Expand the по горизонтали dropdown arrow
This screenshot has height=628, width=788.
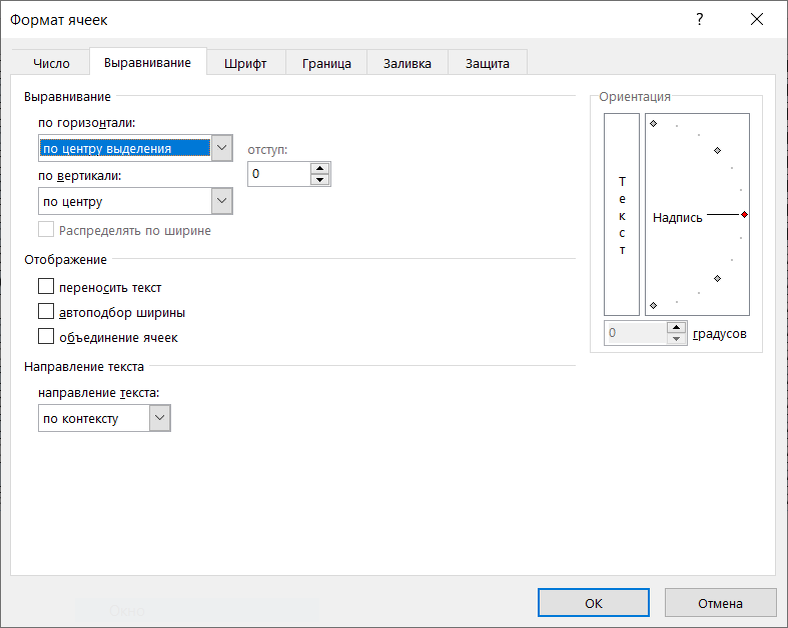pyautogui.click(x=222, y=148)
